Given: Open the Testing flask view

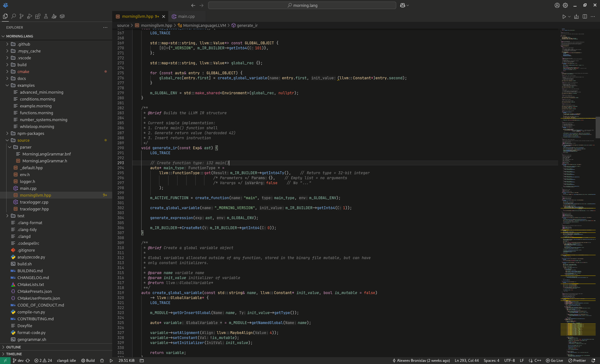Looking at the screenshot, I should tap(46, 16).
